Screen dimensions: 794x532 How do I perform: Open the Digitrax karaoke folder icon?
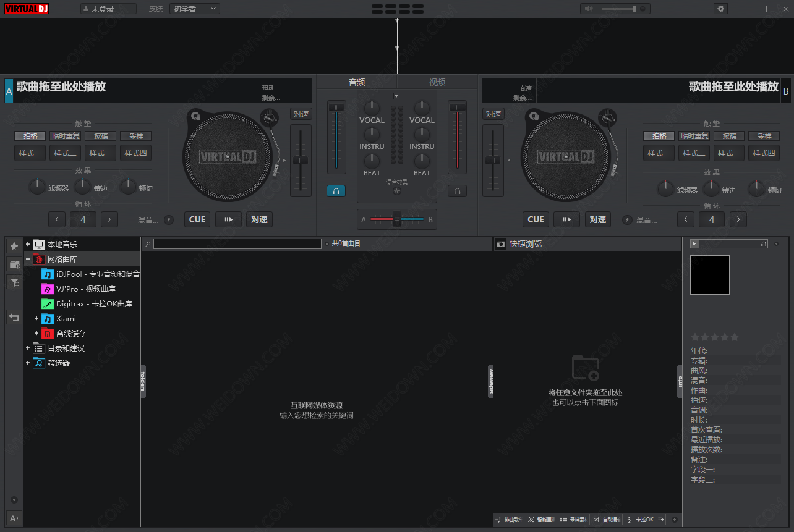(48, 303)
